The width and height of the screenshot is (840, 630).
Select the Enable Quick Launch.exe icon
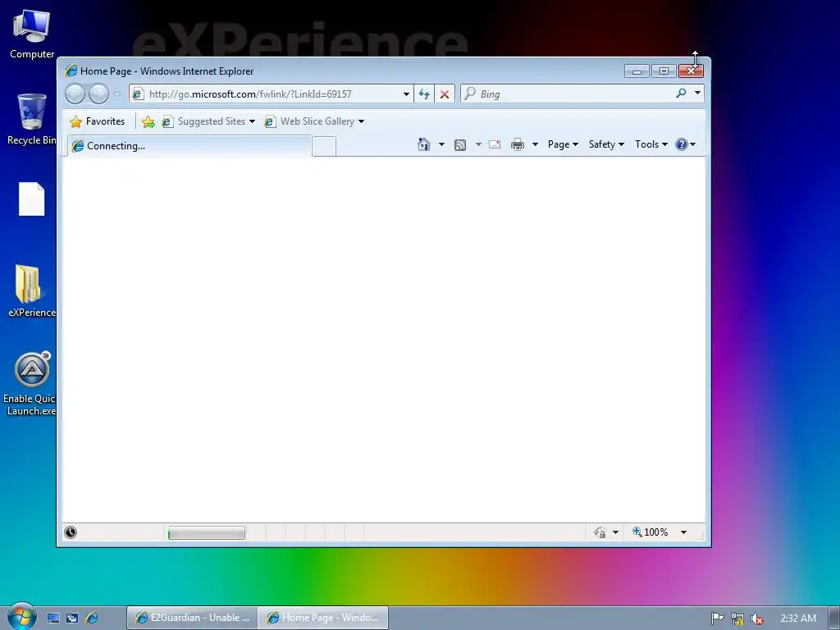tap(31, 384)
